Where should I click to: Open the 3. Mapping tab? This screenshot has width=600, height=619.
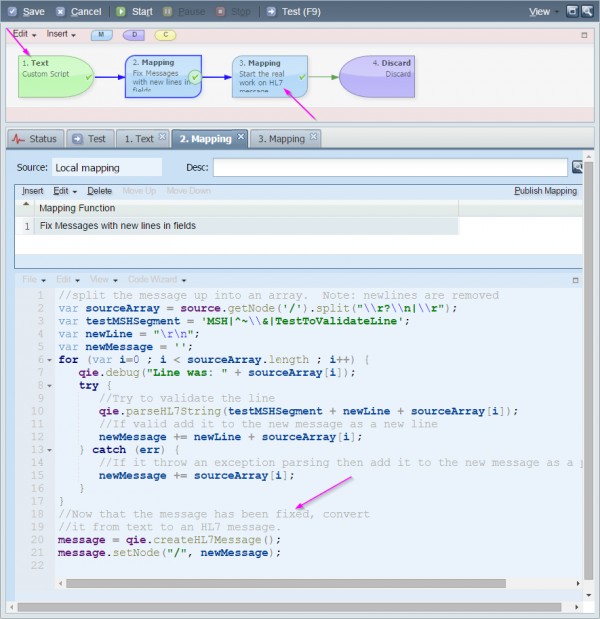[281, 139]
